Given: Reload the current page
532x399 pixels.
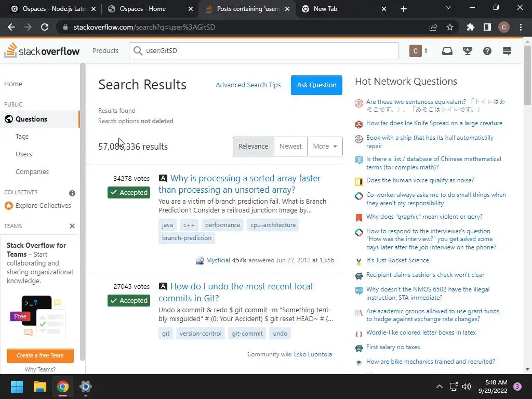Looking at the screenshot, I should 45,27.
